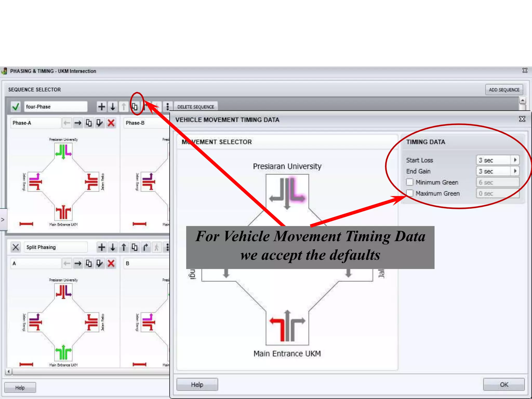Toggle the X selector for Split Phasing sequence

point(16,247)
